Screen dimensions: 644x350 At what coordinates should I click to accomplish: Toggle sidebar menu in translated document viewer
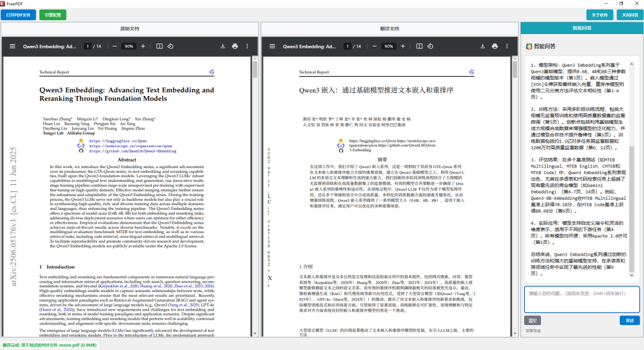click(272, 46)
